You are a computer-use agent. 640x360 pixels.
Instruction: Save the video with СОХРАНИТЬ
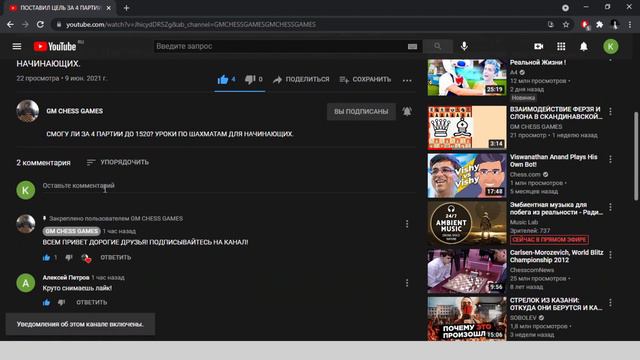click(365, 79)
